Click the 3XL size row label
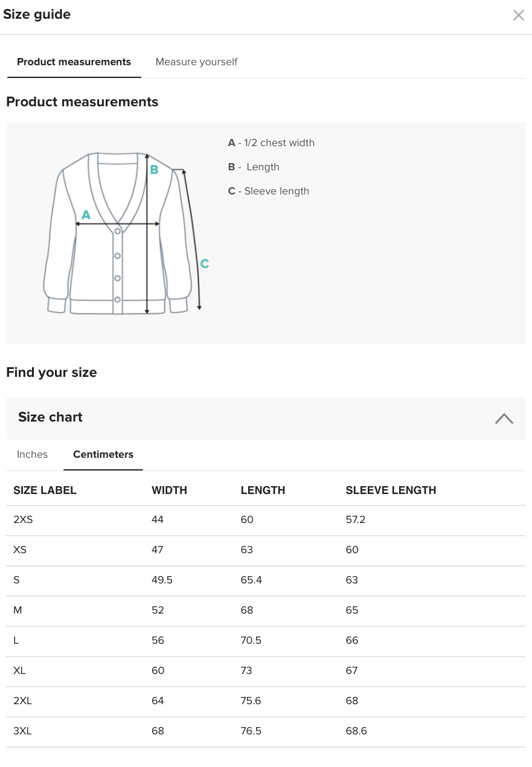This screenshot has height=767, width=532. coord(22,731)
